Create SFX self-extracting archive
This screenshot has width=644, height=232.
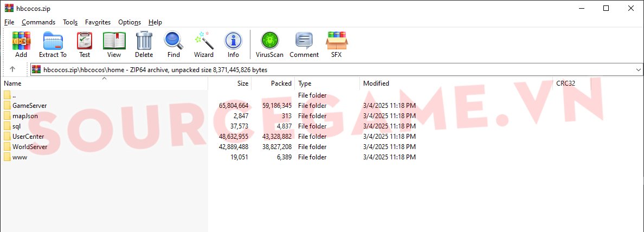point(337,44)
